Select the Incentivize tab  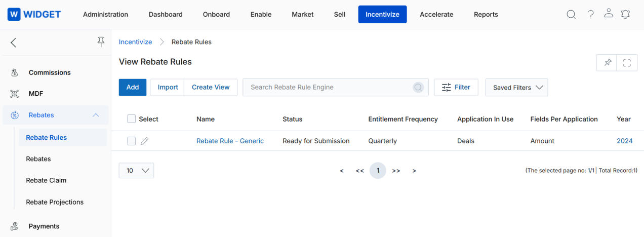tap(382, 14)
